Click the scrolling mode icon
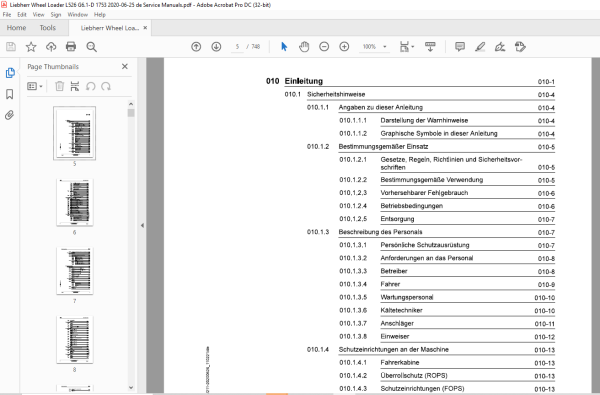Viewport: 600px width, 395px height. click(x=430, y=47)
